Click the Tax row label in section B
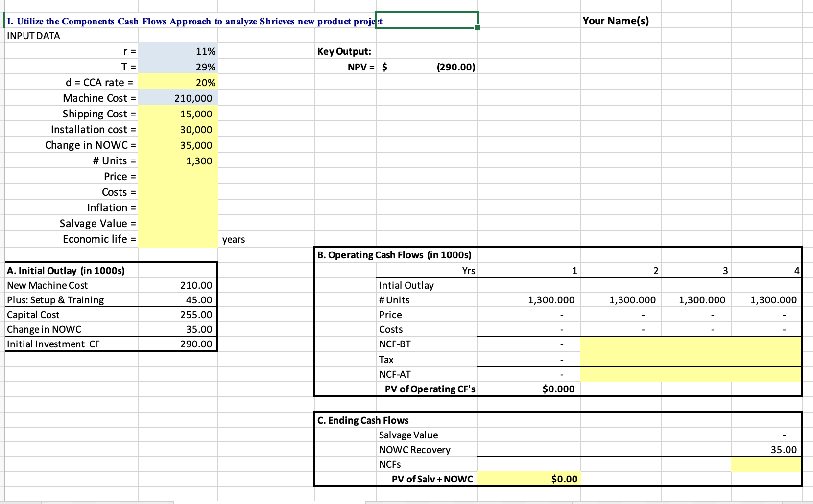Image resolution: width=813 pixels, height=504 pixels. (x=386, y=360)
